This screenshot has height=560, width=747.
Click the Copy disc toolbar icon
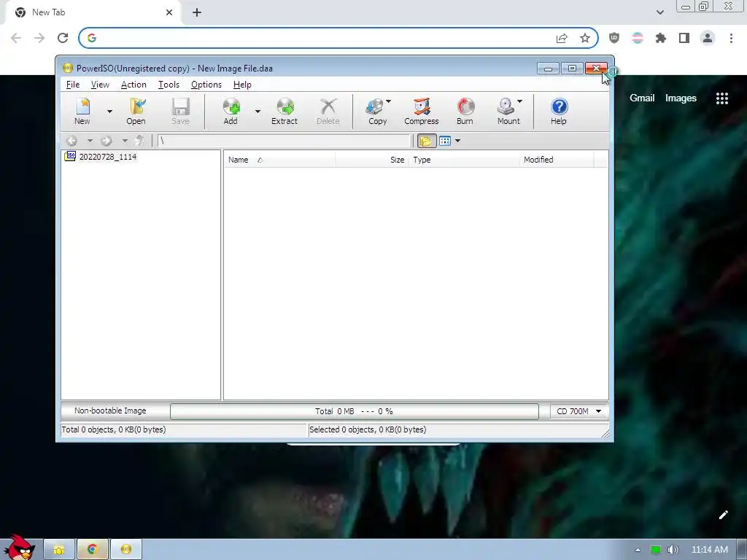[x=376, y=112]
